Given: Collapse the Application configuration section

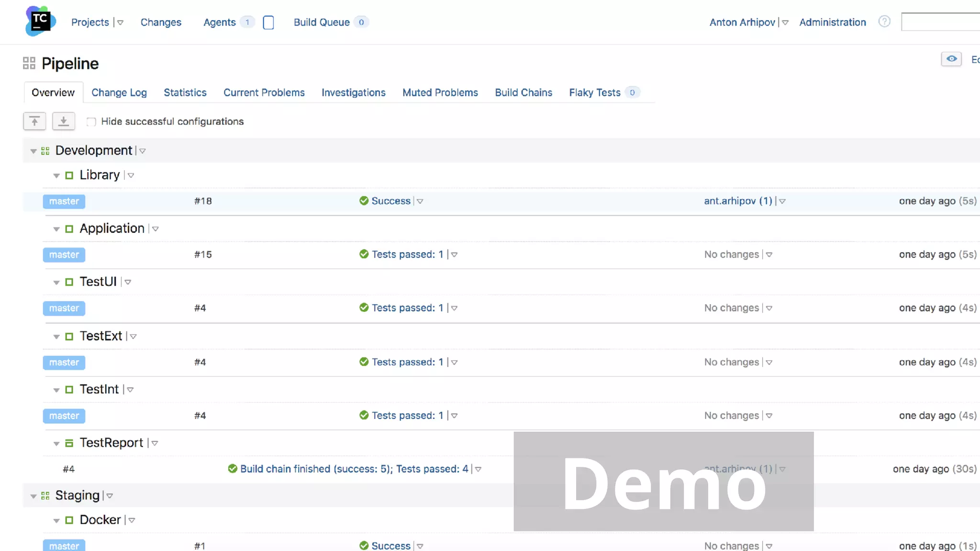Looking at the screenshot, I should [56, 229].
